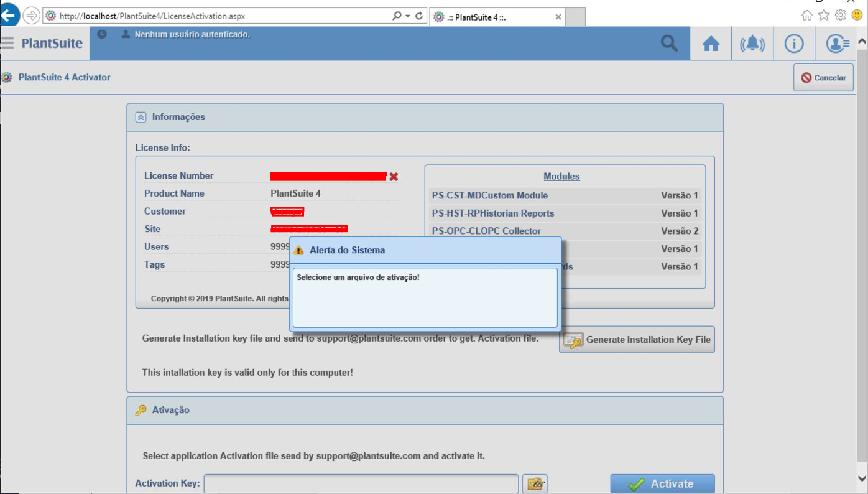Select the PS-CST-MDCustom Module row
This screenshot has width=868, height=494.
565,195
